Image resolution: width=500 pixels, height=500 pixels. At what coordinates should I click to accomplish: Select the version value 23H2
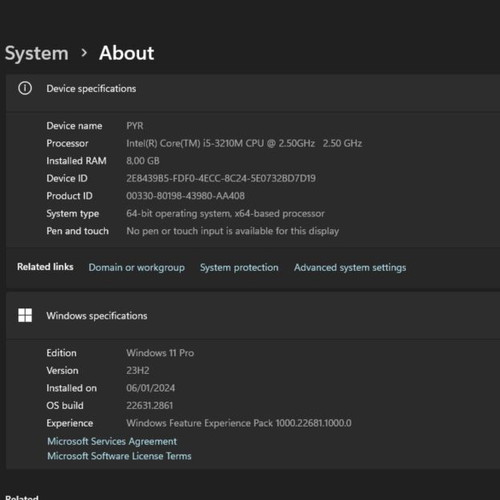138,371
